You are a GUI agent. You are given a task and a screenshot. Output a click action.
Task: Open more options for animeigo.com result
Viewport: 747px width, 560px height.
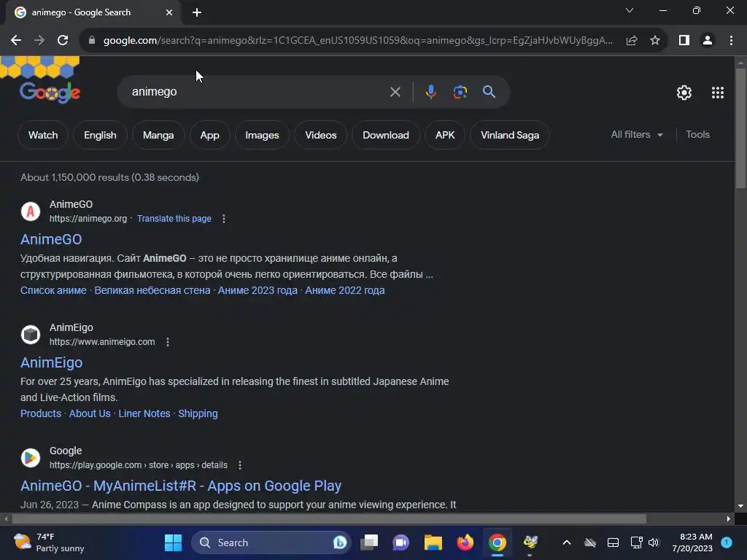point(167,342)
